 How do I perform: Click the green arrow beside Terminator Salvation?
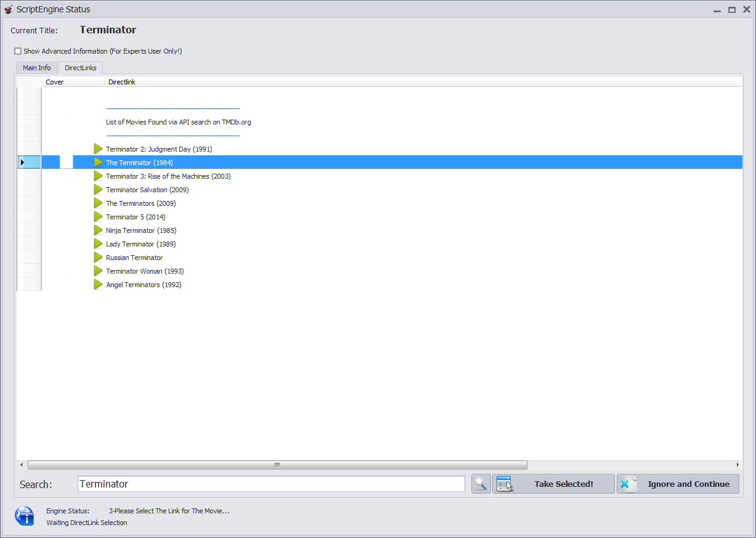(x=98, y=190)
